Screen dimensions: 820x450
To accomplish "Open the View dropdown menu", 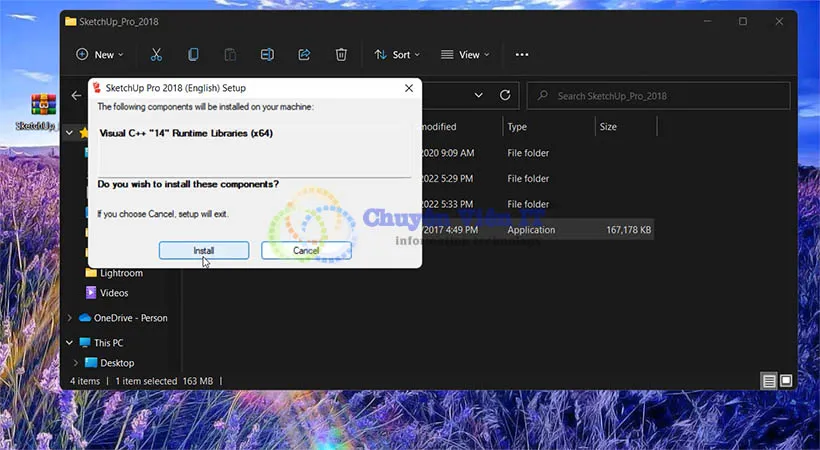I will 466,54.
